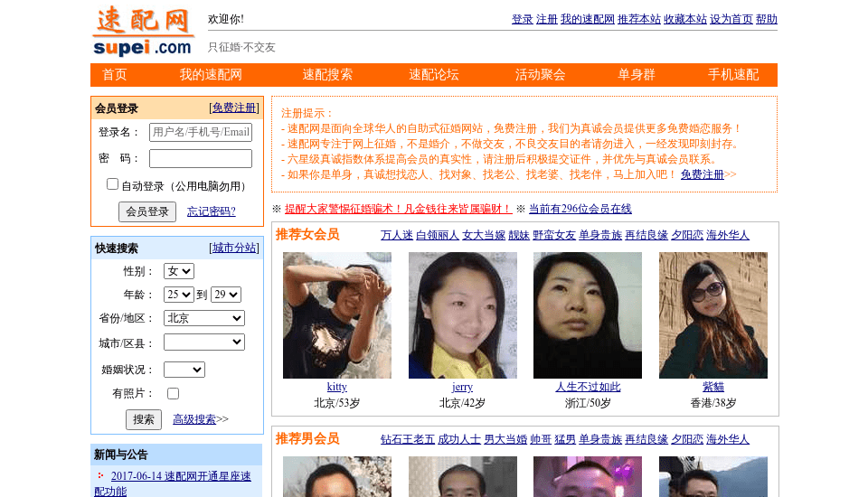This screenshot has width=868, height=497.
Task: Open the minimum age dropdown showing 25
Action: click(x=179, y=295)
